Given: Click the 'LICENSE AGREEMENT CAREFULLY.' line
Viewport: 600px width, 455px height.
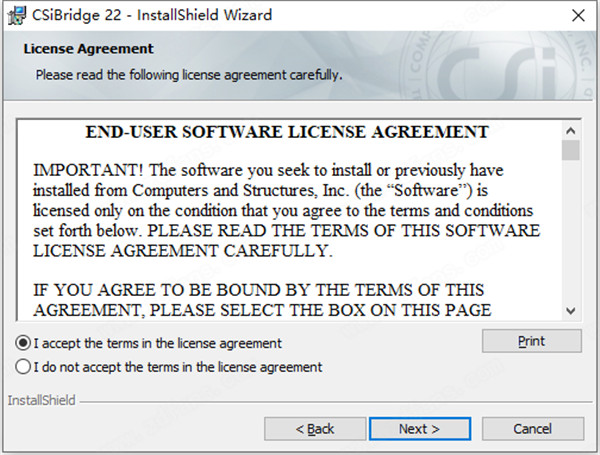Looking at the screenshot, I should pyautogui.click(x=183, y=251).
